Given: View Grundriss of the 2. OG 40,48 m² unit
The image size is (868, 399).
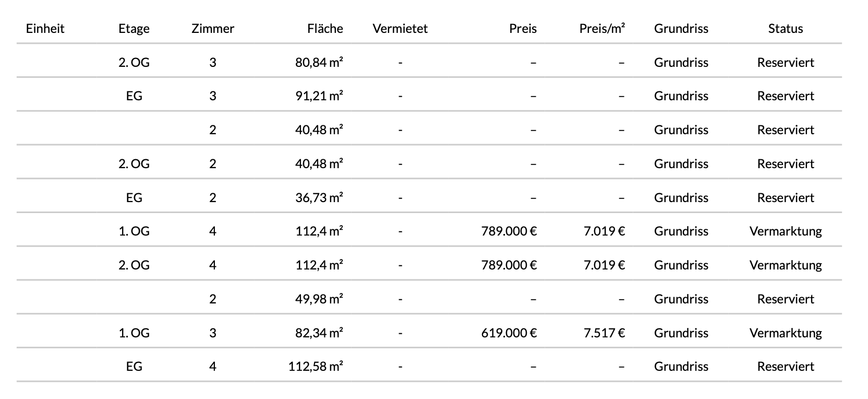Looking at the screenshot, I should pyautogui.click(x=681, y=164).
